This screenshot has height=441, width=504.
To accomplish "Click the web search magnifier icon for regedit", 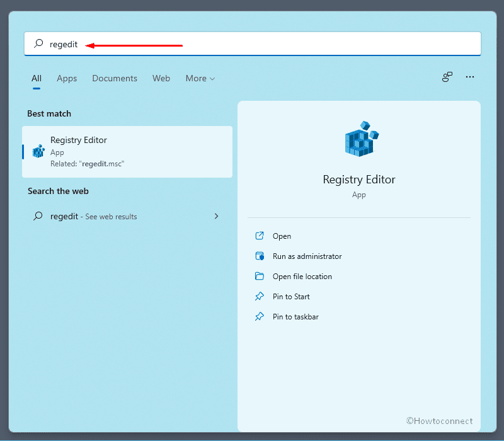I will pyautogui.click(x=38, y=216).
